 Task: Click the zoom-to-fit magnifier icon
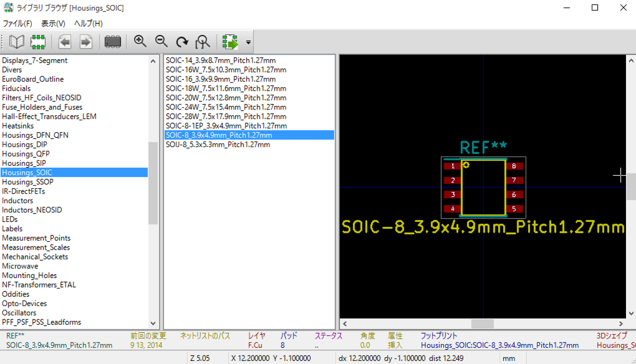pyautogui.click(x=203, y=42)
